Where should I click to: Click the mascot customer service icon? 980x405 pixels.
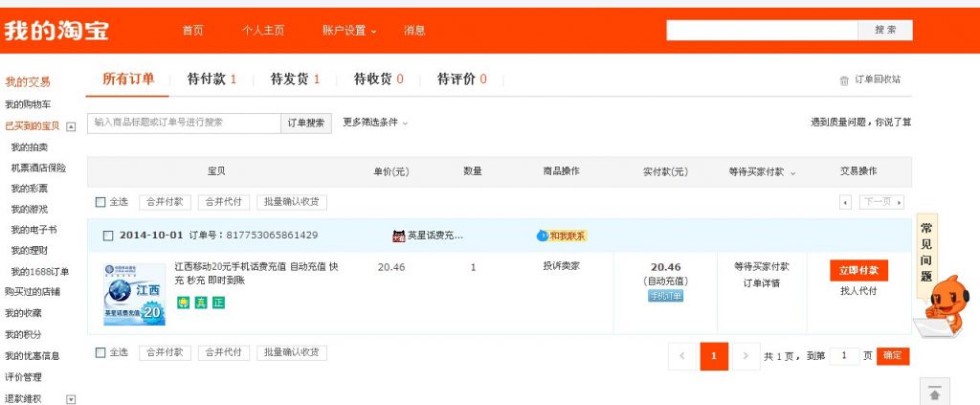click(x=941, y=306)
